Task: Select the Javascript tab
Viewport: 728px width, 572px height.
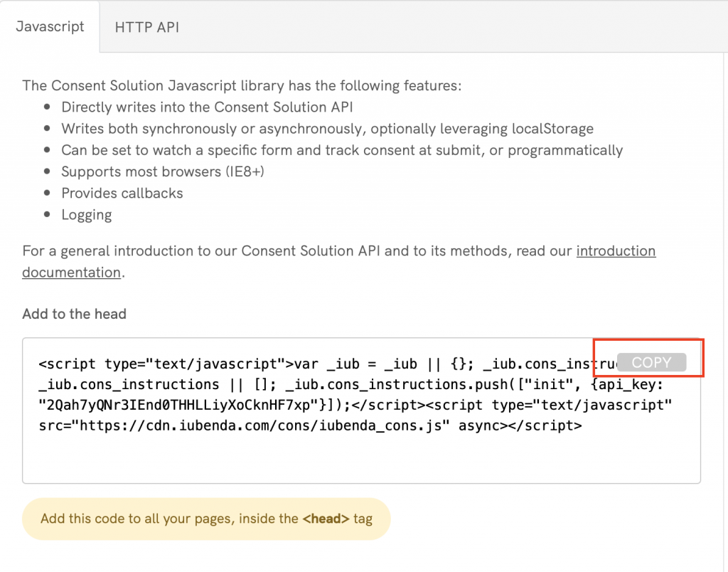Action: [x=50, y=26]
